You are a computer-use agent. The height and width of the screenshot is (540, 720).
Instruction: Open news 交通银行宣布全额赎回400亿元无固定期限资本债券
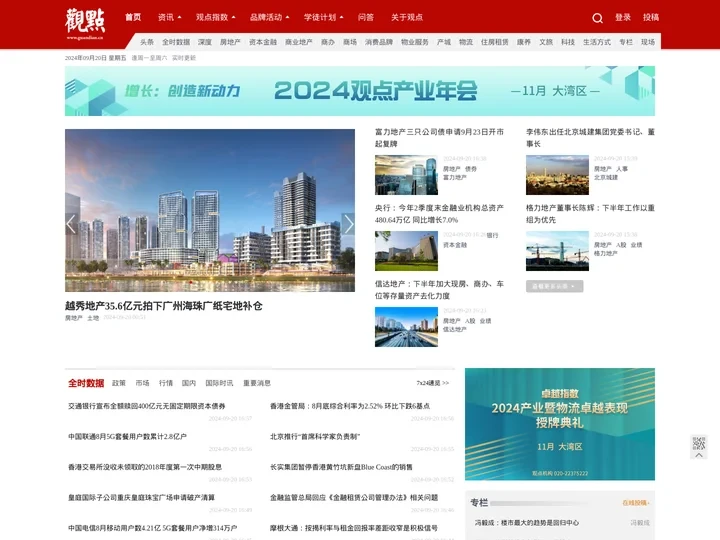(146, 406)
